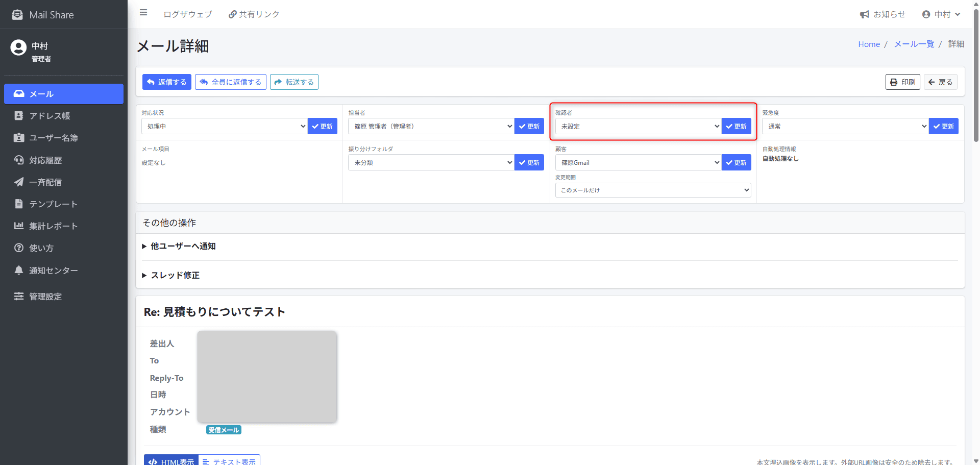Open ユーザー名簿 in the sidebar
This screenshot has height=465, width=980.
(64, 138)
